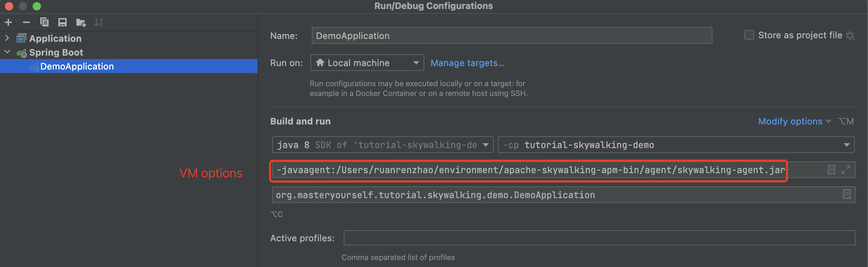This screenshot has width=868, height=267.
Task: Sort configurations alphabetically
Action: 99,23
